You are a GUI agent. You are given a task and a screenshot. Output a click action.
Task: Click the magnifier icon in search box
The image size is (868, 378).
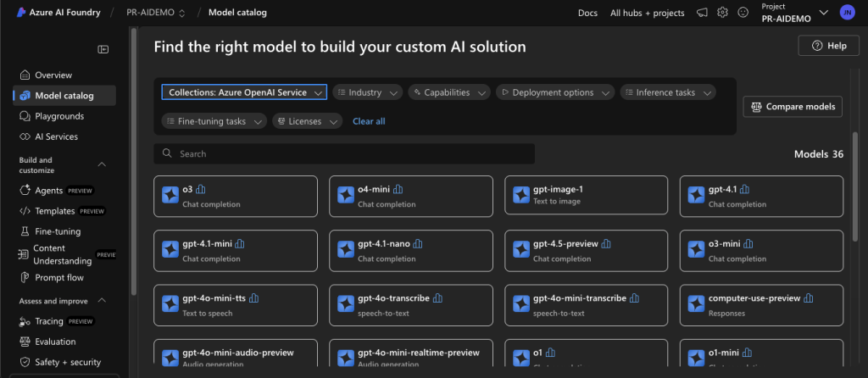pos(167,153)
